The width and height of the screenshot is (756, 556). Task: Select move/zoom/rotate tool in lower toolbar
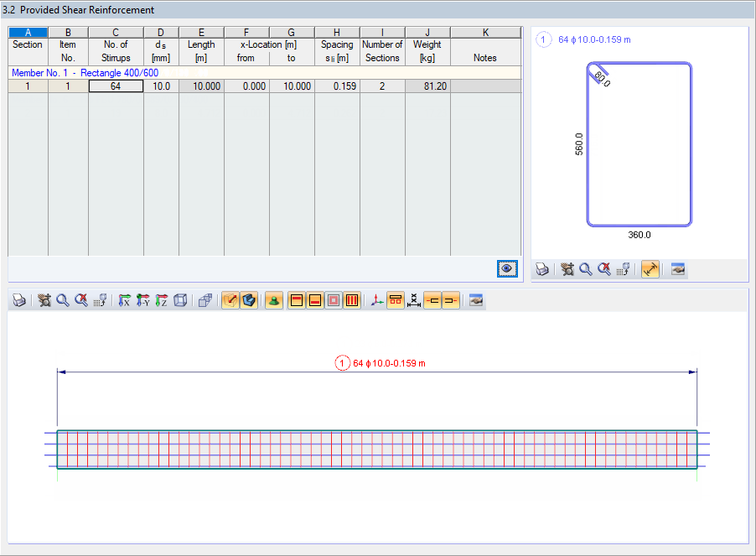tap(44, 300)
